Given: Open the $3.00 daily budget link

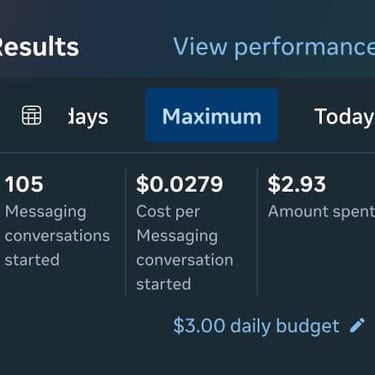Looking at the screenshot, I should [x=256, y=326].
